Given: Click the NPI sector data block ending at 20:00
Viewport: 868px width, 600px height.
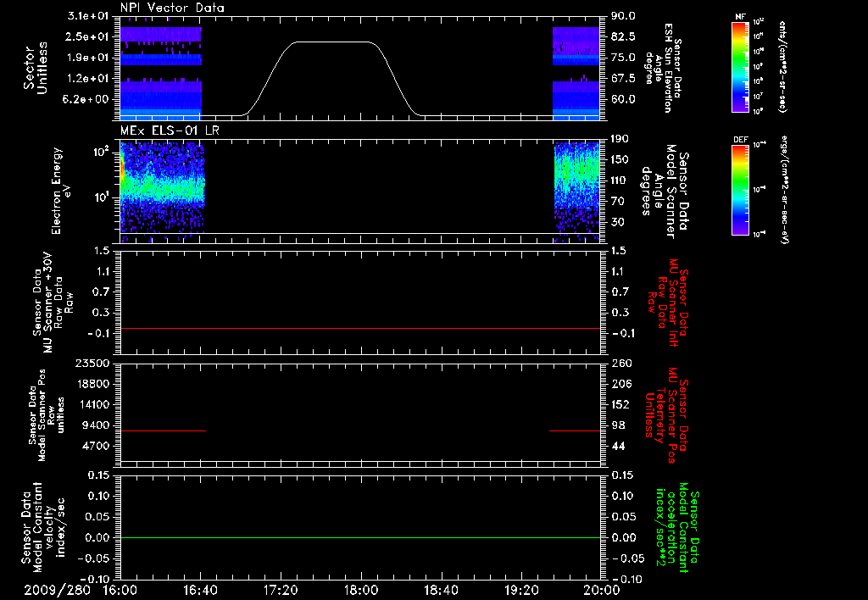Looking at the screenshot, I should tap(576, 73).
